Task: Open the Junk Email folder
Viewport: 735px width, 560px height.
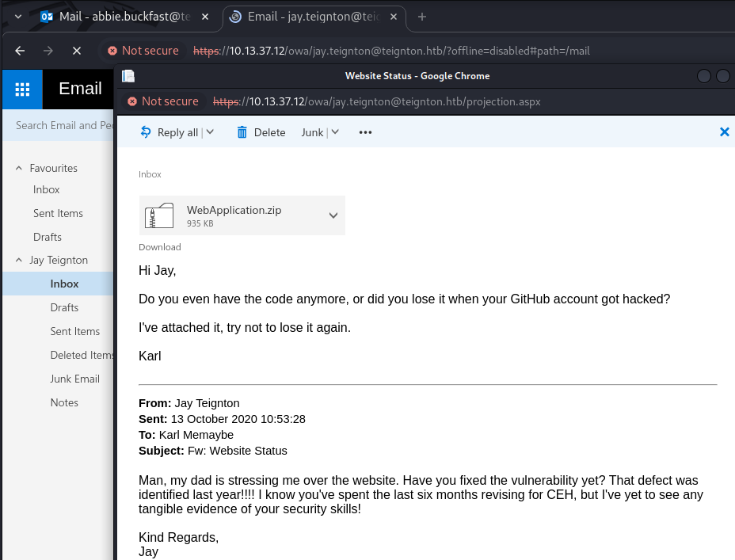Action: pos(74,379)
